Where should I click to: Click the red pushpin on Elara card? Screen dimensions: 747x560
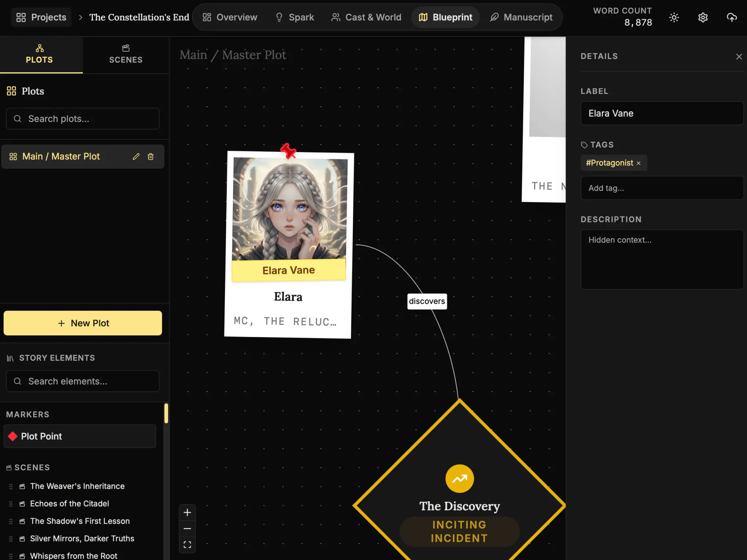(288, 151)
